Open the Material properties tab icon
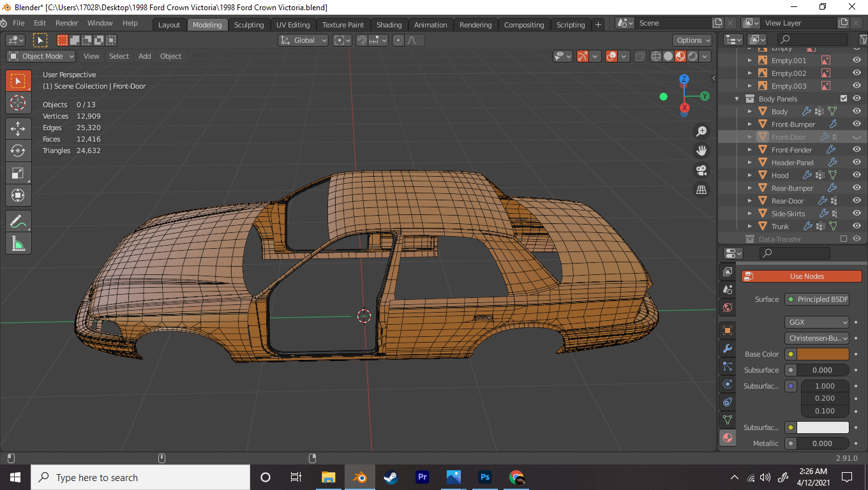868x490 pixels. [727, 438]
